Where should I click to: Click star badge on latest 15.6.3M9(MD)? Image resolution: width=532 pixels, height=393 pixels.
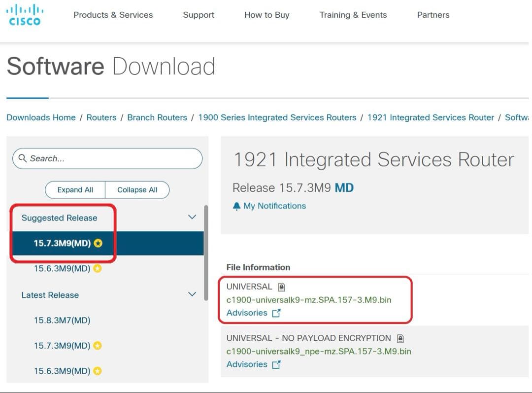point(98,371)
